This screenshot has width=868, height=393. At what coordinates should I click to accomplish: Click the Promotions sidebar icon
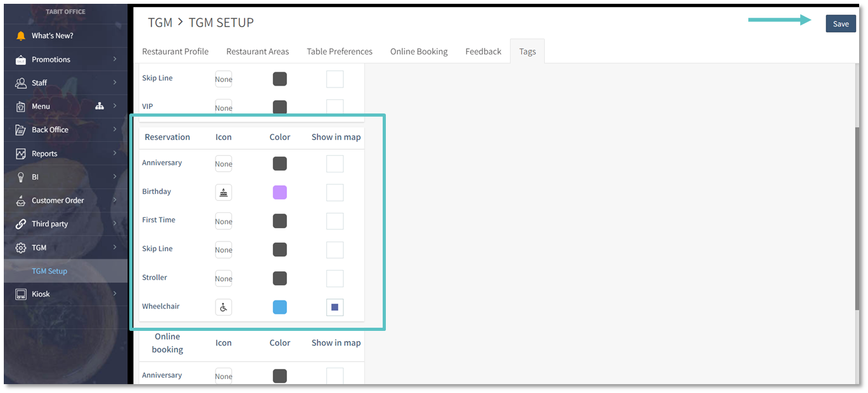point(21,60)
